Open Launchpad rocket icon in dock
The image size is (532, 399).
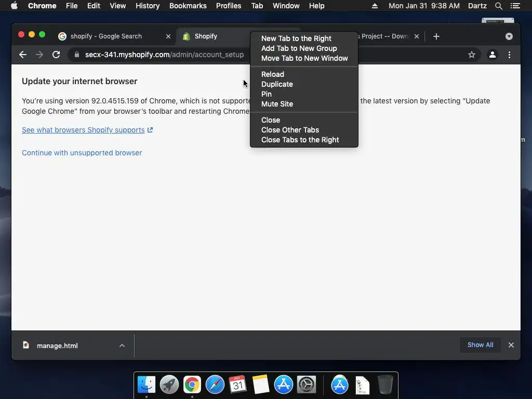pyautogui.click(x=169, y=384)
